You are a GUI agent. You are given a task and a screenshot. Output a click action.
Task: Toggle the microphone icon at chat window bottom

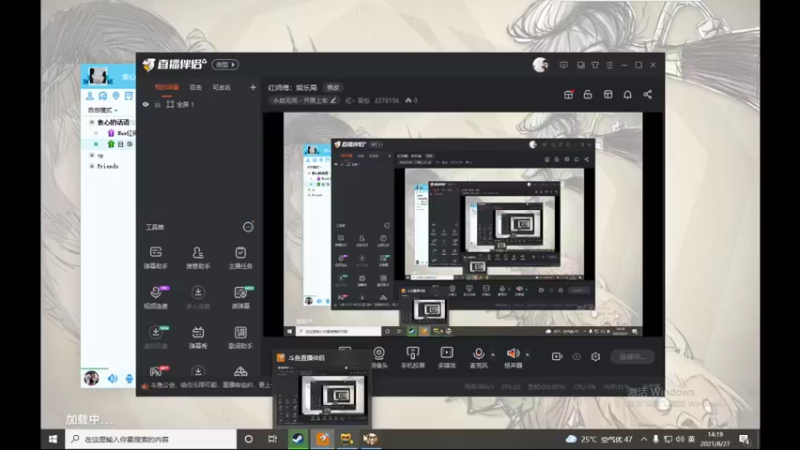pyautogui.click(x=129, y=378)
